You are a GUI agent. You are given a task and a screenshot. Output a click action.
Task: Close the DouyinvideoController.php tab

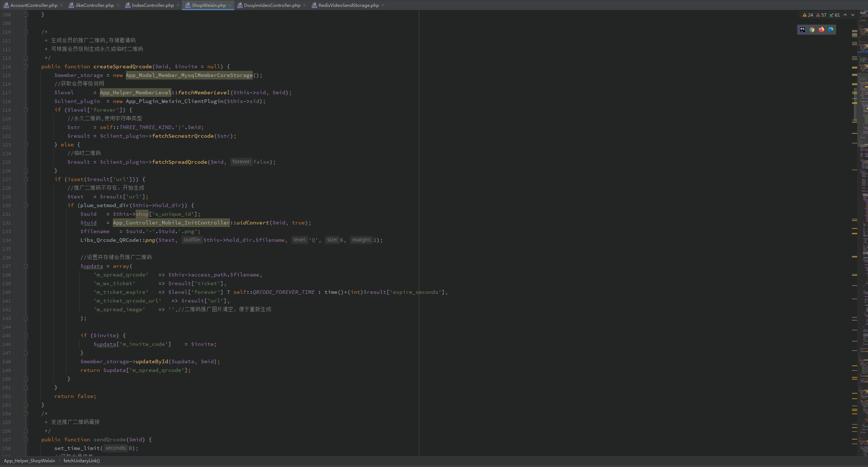[305, 5]
